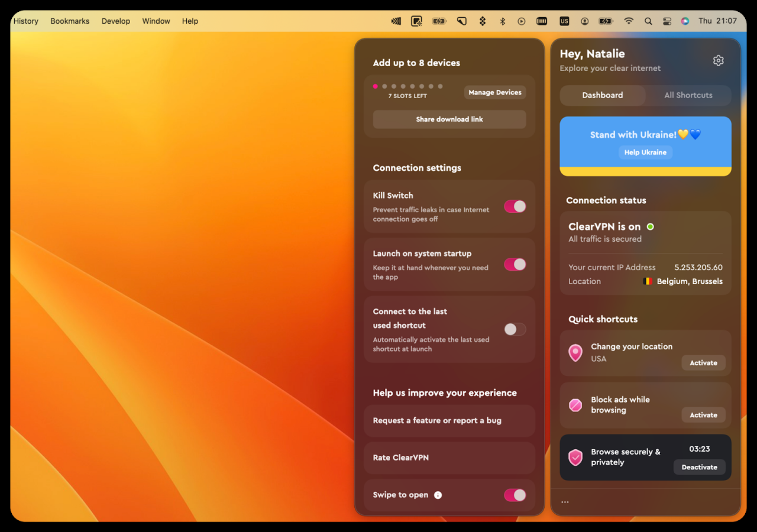This screenshot has width=757, height=532.
Task: Click the Belgium flag icon
Action: coord(648,281)
